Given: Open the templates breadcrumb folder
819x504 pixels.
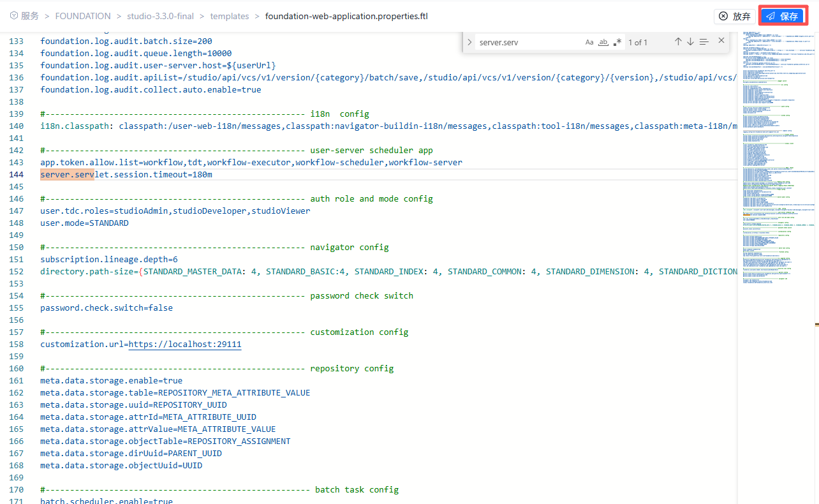Looking at the screenshot, I should (x=230, y=16).
